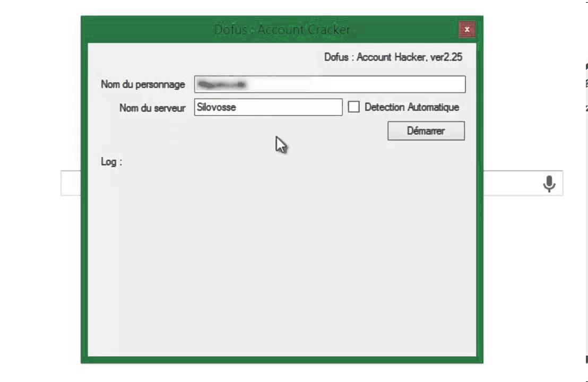Click 'Dofus : Account Hacker, ver2.25' text
The width and height of the screenshot is (588, 382).
tap(393, 57)
